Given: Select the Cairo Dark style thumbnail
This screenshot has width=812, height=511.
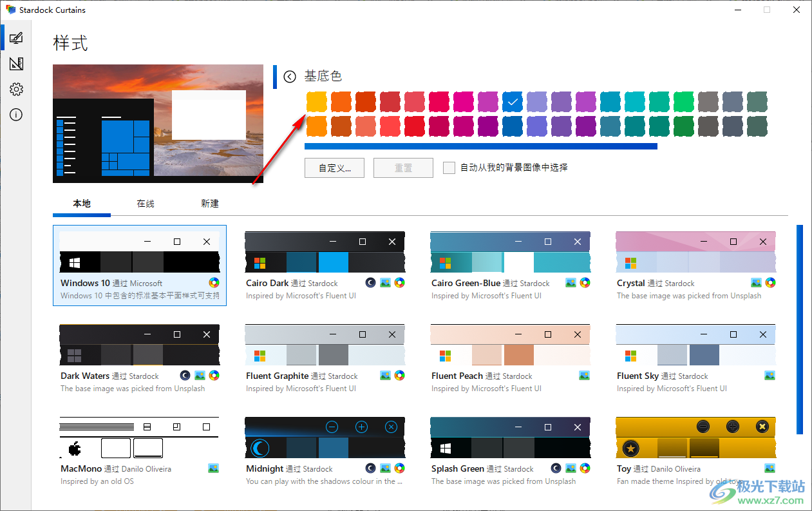Looking at the screenshot, I should tap(325, 251).
